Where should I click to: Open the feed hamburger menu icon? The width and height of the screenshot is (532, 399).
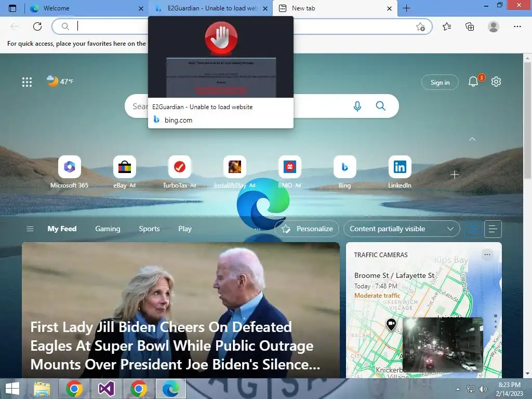click(x=30, y=229)
